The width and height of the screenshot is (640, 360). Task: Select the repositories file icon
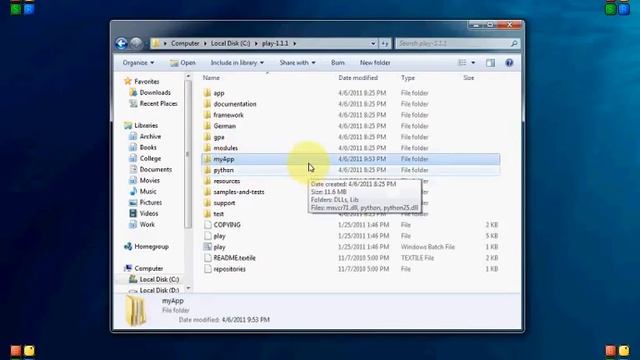tap(208, 269)
